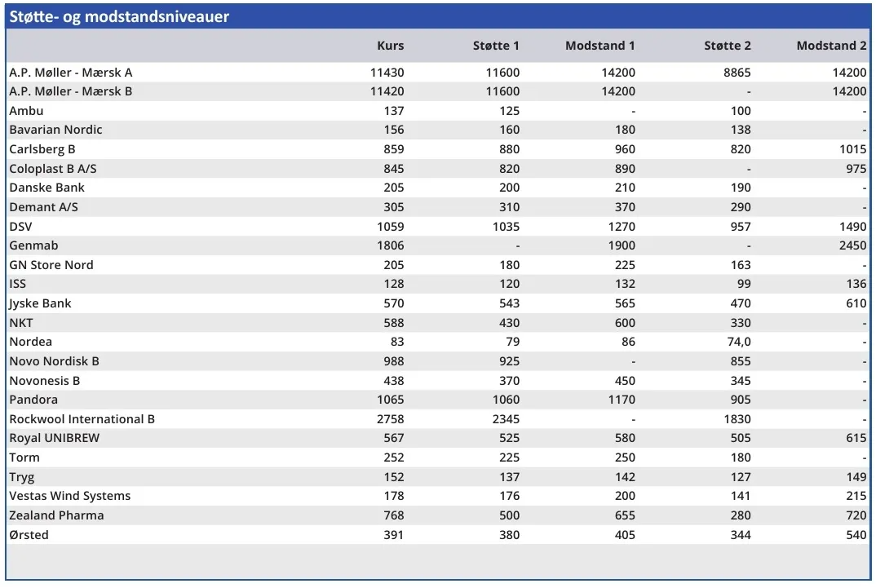Click the Støtte 2 column header

[x=728, y=46]
